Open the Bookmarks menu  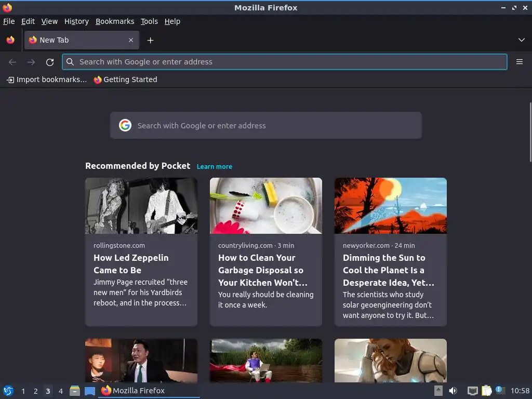click(x=115, y=21)
